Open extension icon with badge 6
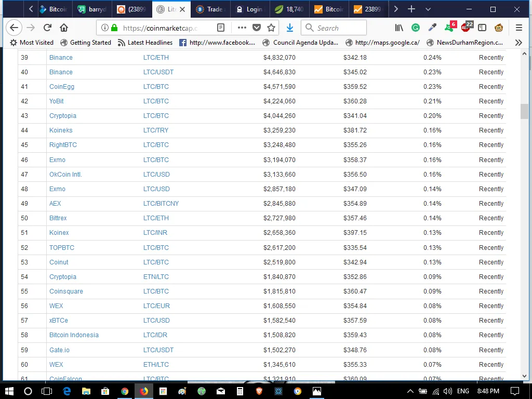Image resolution: width=532 pixels, height=399 pixels. [450, 27]
